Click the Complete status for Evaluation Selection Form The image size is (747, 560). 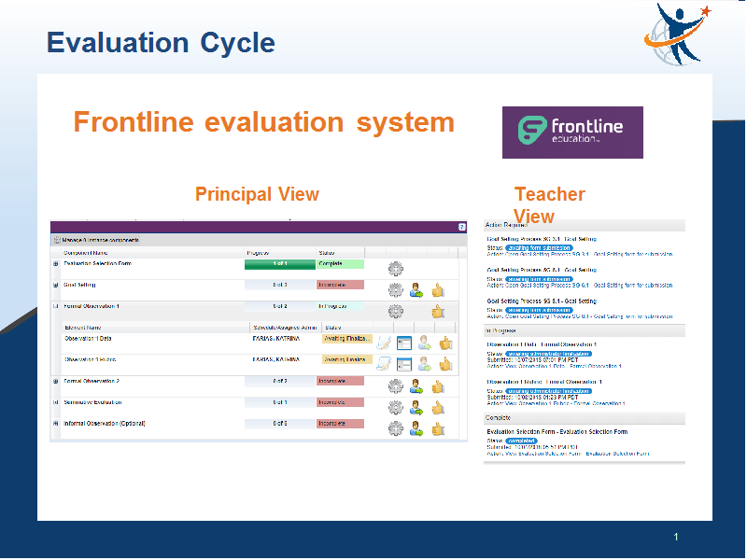(x=340, y=264)
